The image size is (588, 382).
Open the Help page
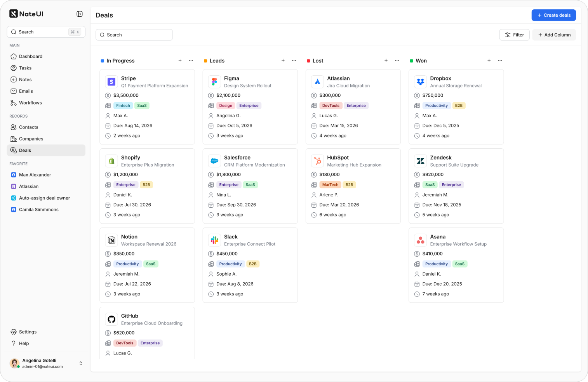click(46, 344)
